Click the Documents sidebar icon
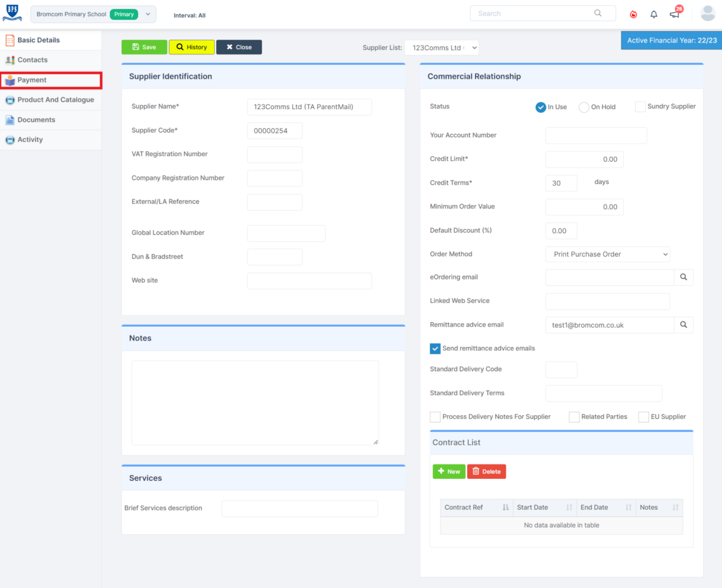722x588 pixels. 10,120
